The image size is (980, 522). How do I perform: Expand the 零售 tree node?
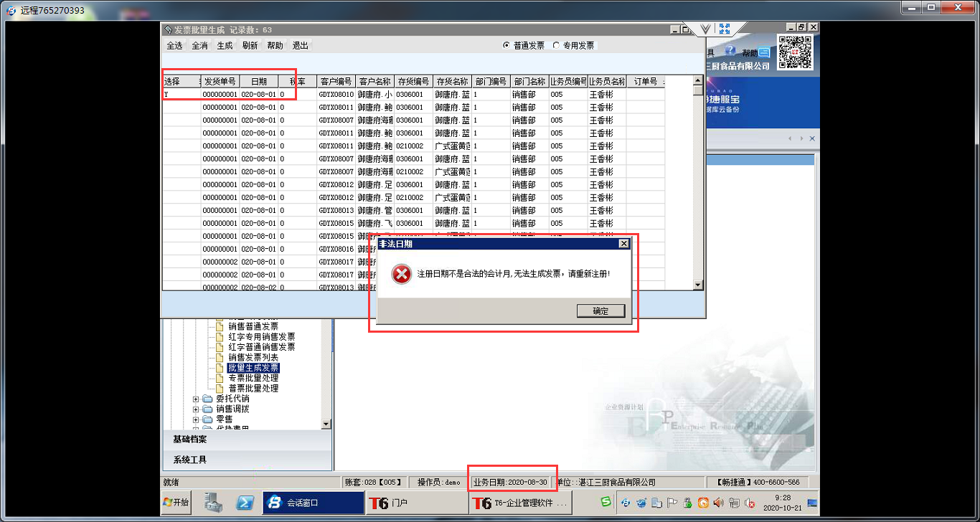[x=197, y=419]
